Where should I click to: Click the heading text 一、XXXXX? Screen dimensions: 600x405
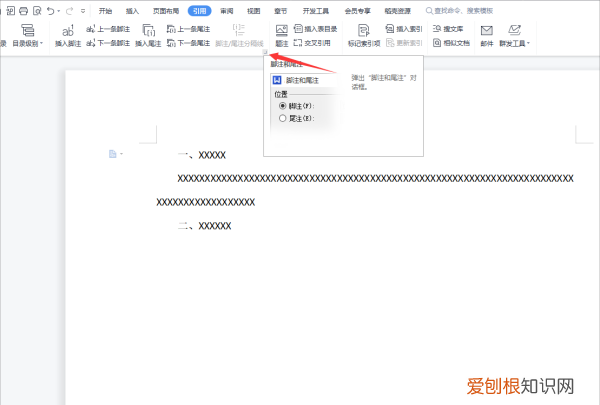[202, 155]
